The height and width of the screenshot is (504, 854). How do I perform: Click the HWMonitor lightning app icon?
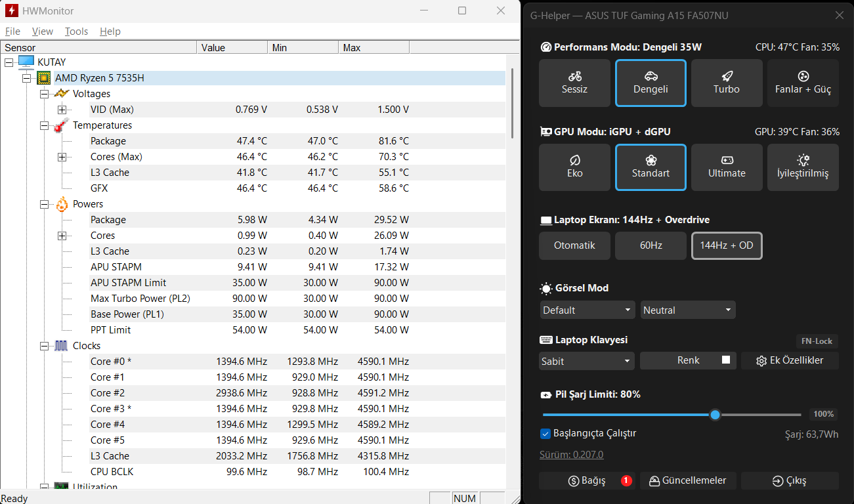pyautogui.click(x=11, y=10)
